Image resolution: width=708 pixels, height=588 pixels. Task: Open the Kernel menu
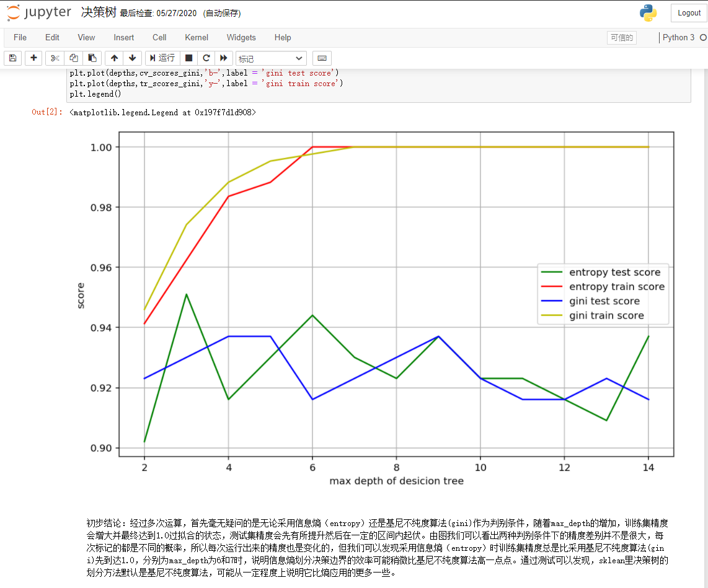197,37
